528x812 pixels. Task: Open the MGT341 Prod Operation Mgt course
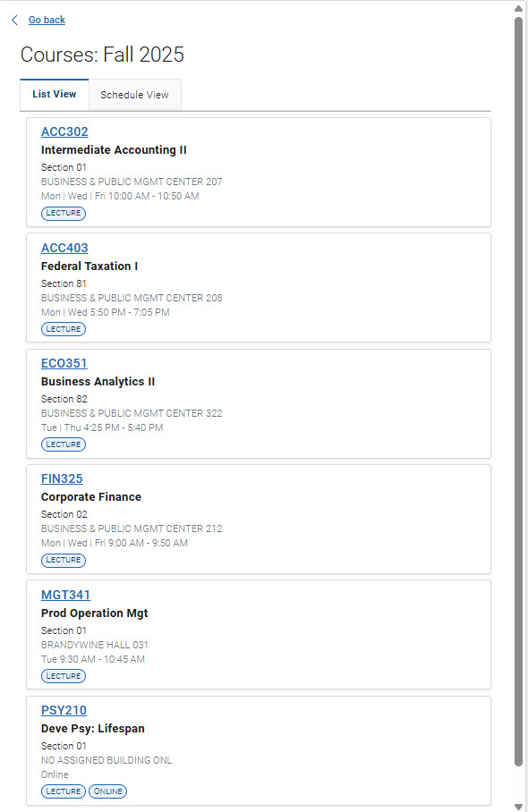tap(65, 595)
